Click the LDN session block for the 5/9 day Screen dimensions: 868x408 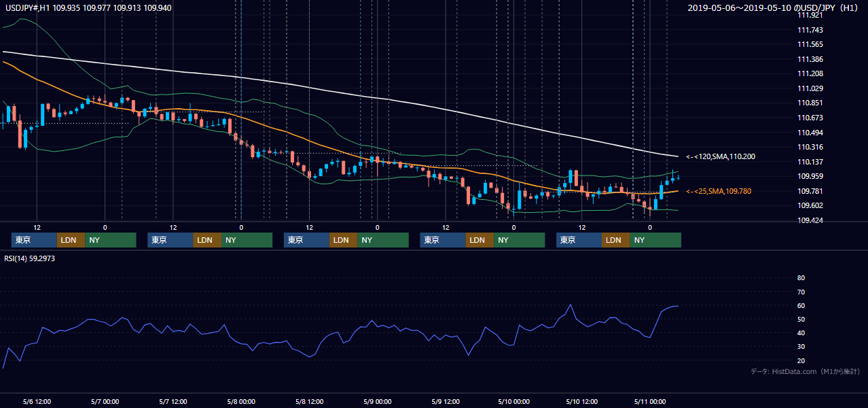(480, 240)
